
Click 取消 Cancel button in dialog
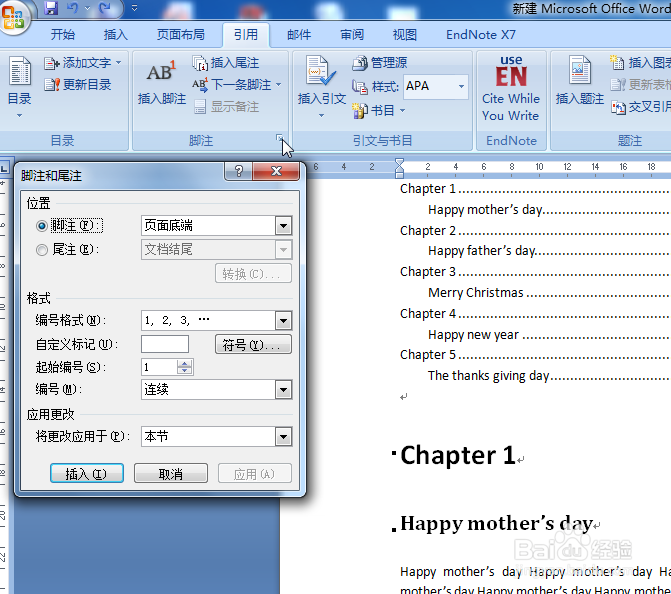coord(171,473)
